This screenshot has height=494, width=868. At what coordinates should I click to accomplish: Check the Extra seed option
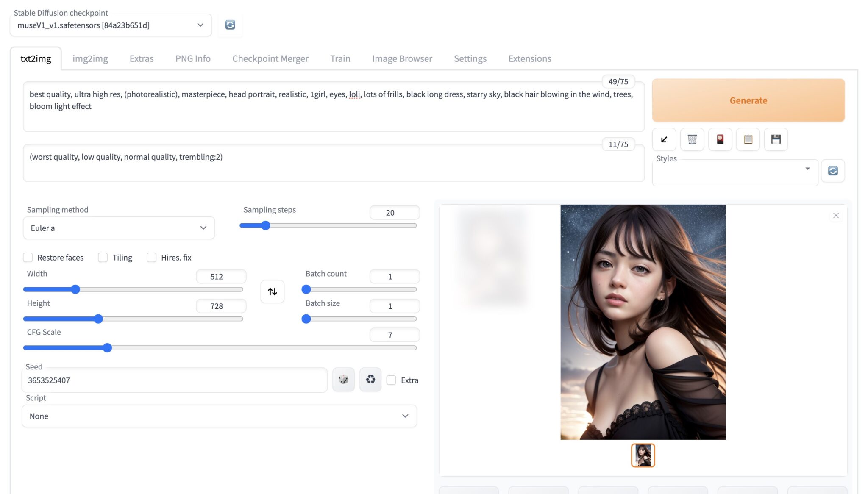click(391, 380)
